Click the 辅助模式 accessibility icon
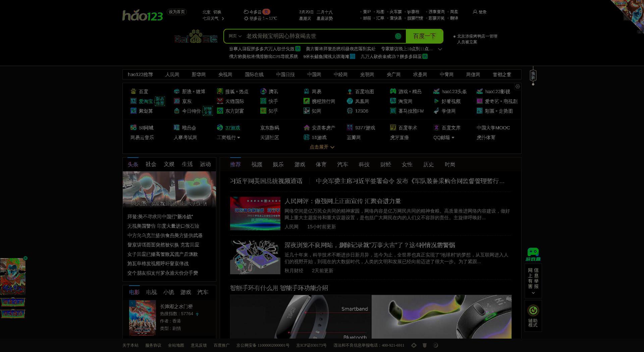The image size is (644, 352). click(x=533, y=310)
